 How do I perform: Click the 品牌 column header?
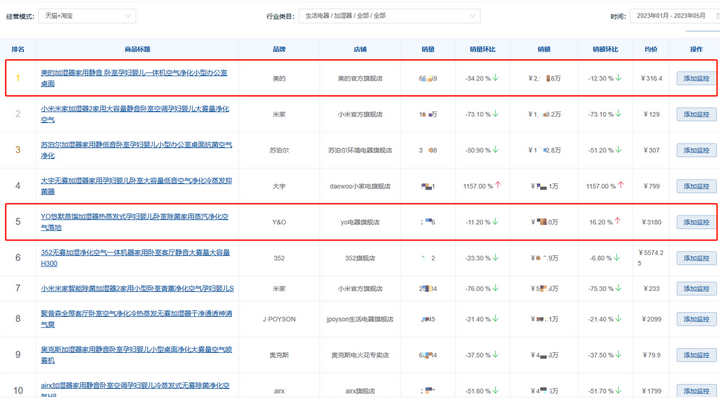click(x=279, y=49)
